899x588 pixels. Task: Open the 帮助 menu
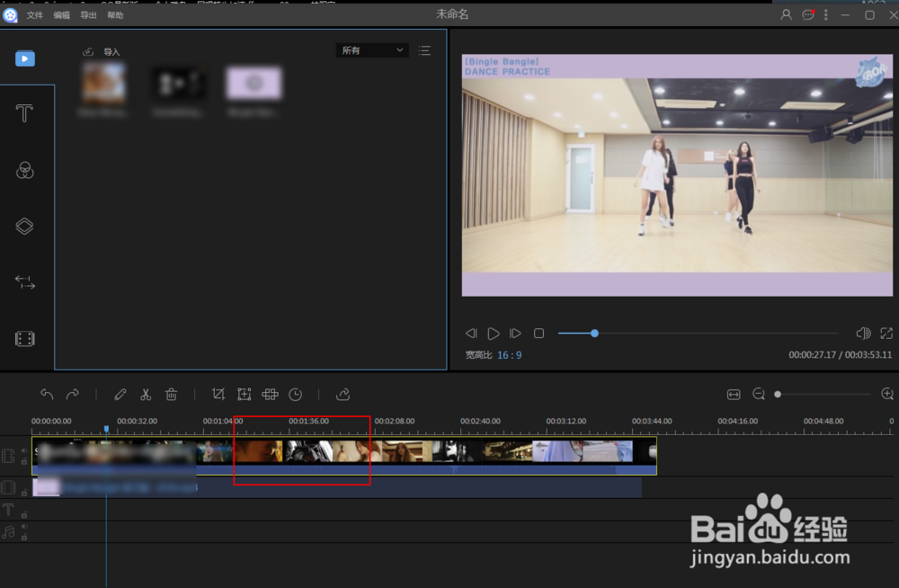pyautogui.click(x=115, y=15)
